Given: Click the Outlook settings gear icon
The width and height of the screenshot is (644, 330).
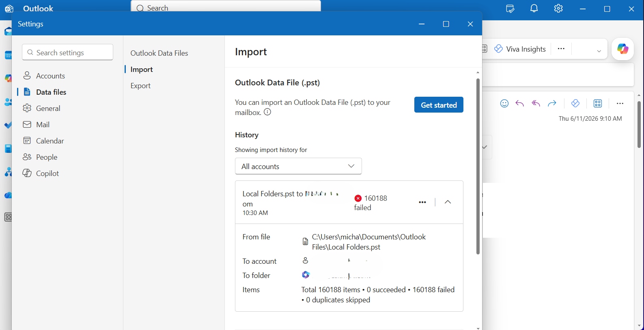Looking at the screenshot, I should [558, 9].
